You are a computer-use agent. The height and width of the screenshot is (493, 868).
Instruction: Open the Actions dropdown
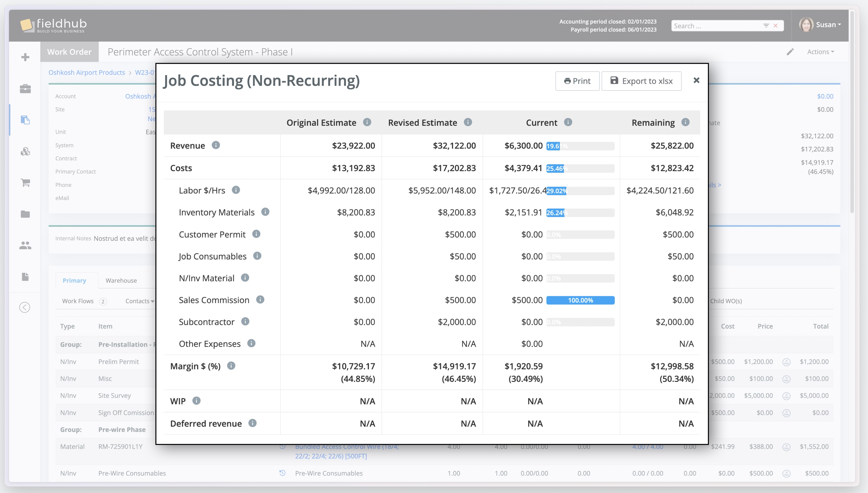(x=820, y=52)
